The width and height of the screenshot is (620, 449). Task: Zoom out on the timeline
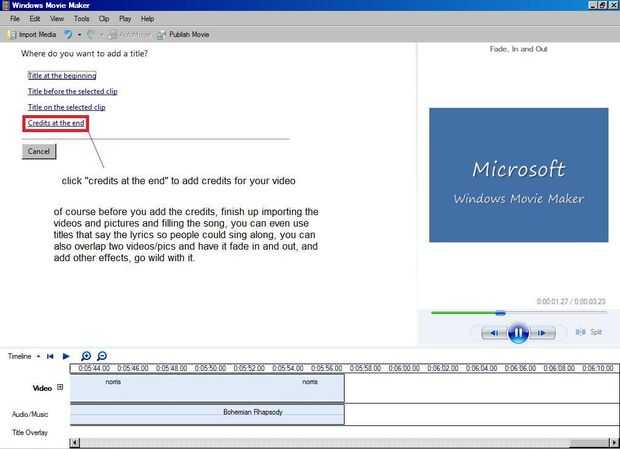102,356
